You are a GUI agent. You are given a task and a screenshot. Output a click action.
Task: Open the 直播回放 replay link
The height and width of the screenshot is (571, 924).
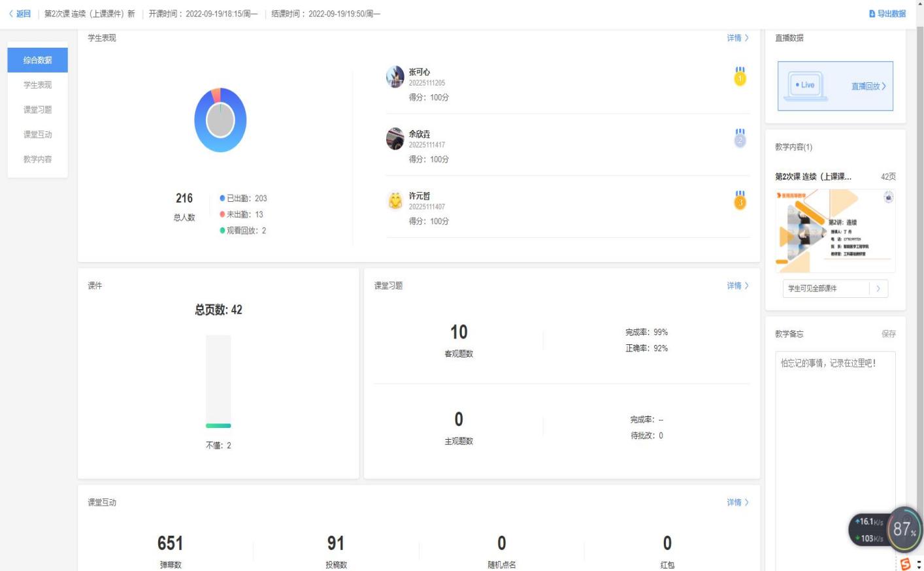tap(868, 86)
